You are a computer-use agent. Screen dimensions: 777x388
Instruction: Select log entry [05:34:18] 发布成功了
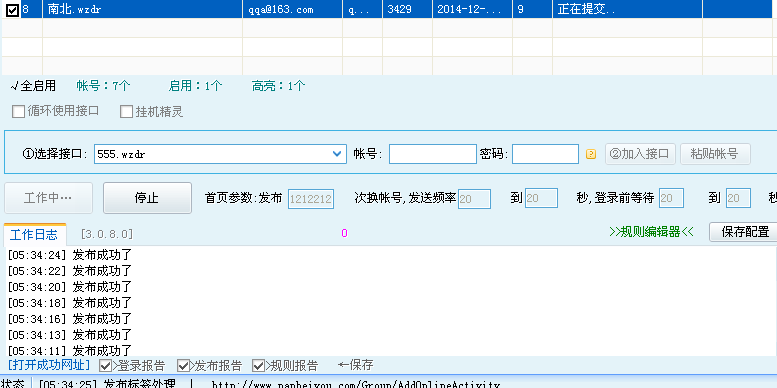pos(69,303)
